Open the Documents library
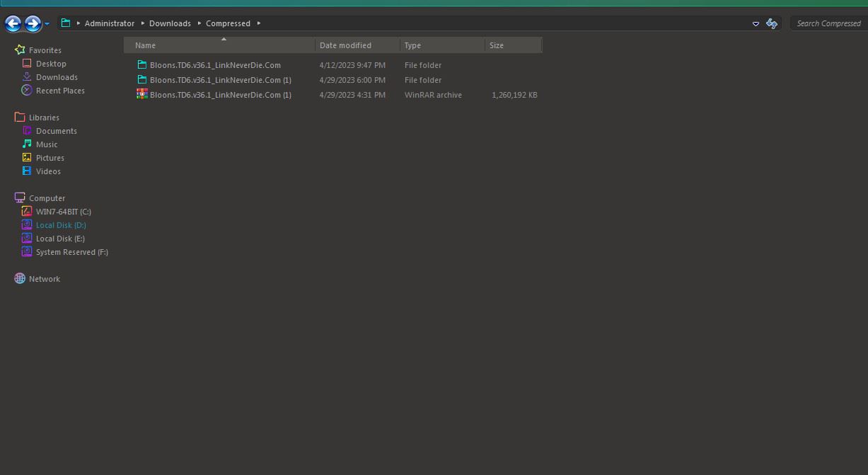This screenshot has height=475, width=868. tap(57, 131)
